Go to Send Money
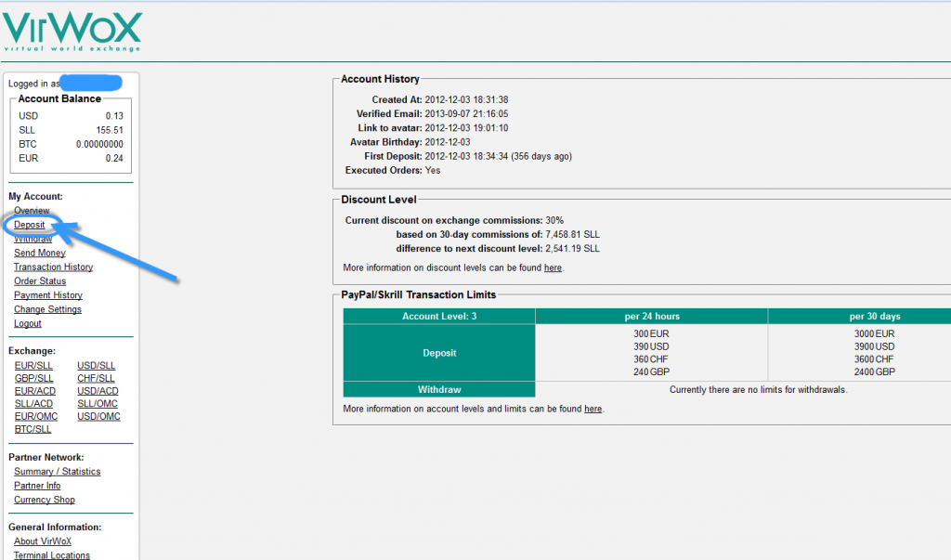951x560 pixels. click(x=39, y=253)
